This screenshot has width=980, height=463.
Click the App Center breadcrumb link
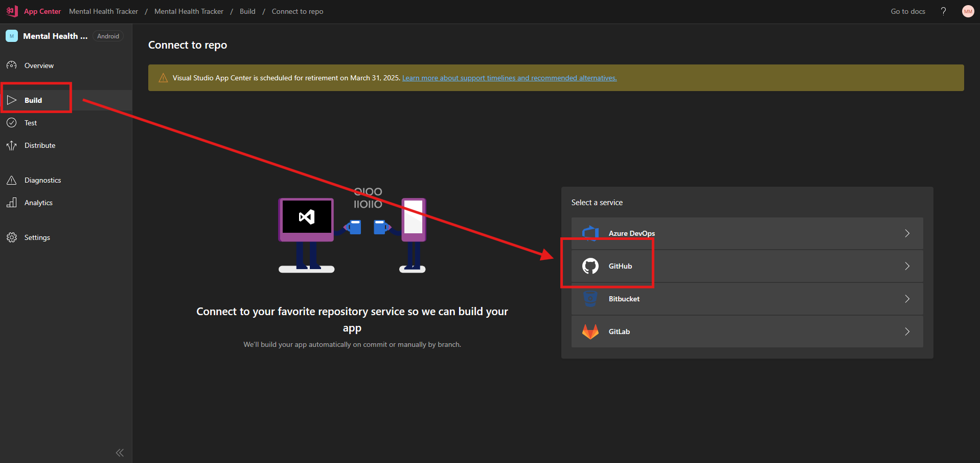42,11
